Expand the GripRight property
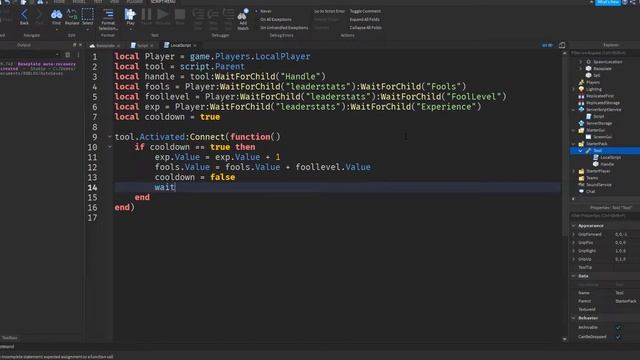 [x=574, y=251]
